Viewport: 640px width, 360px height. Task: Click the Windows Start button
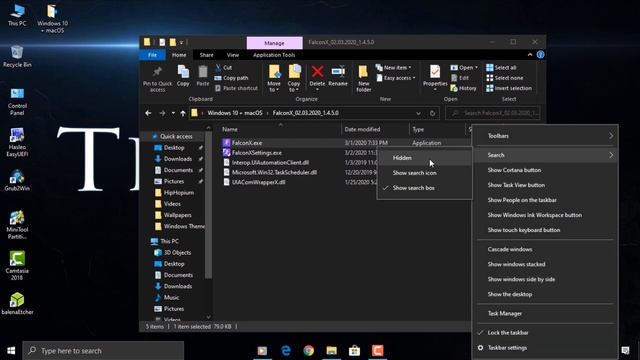pyautogui.click(x=11, y=350)
